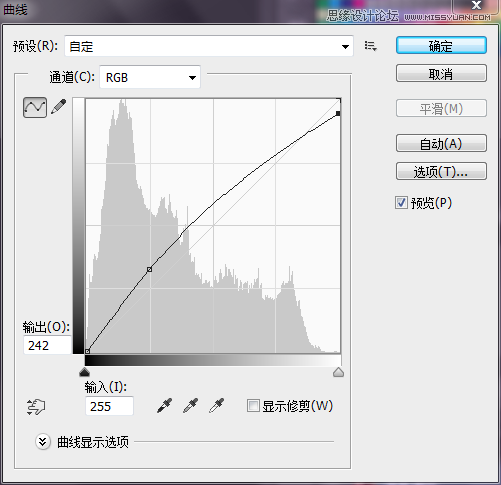
Task: Select the edit points curve tool
Action: click(35, 107)
